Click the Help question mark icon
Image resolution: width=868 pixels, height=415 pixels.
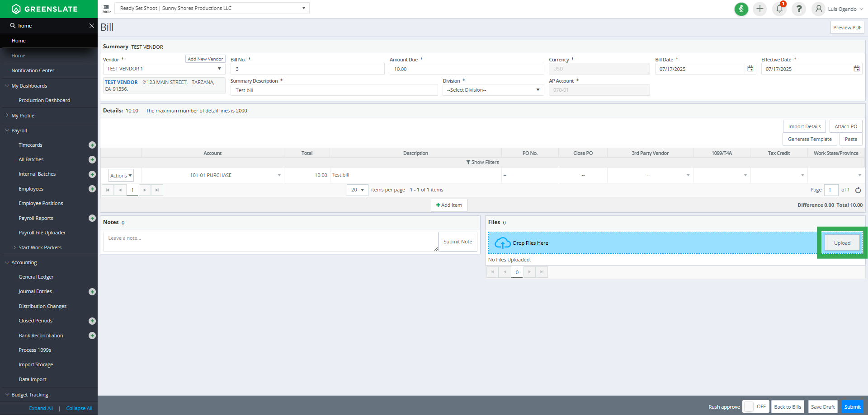pyautogui.click(x=798, y=9)
